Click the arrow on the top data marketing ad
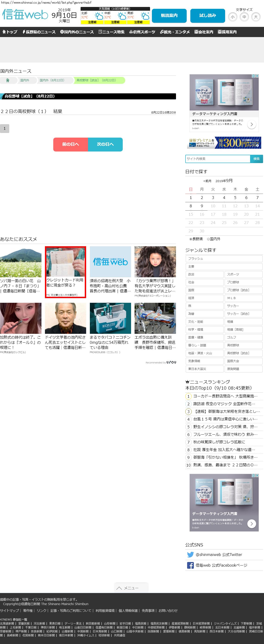 (x=251, y=124)
